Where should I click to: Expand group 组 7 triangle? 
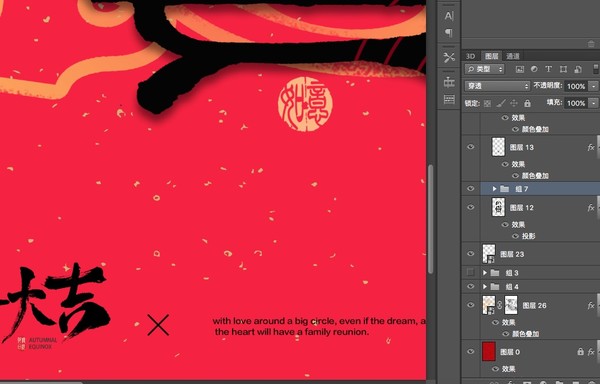pos(494,189)
